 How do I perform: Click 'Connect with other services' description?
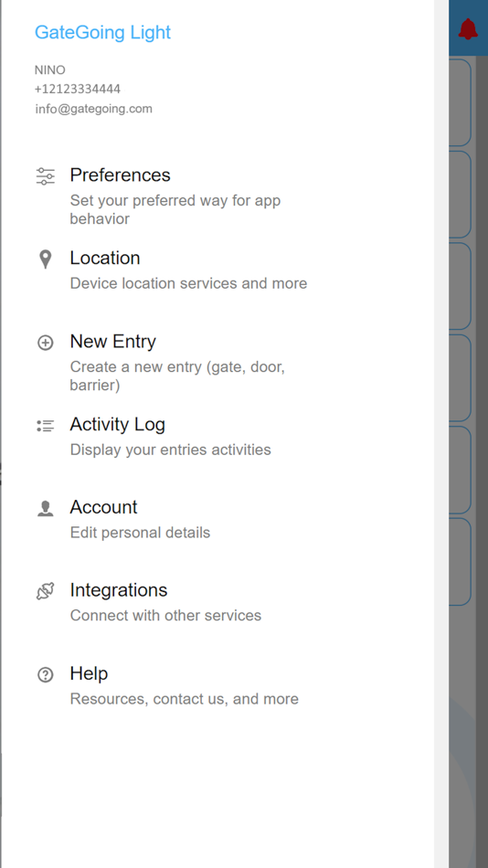165,615
